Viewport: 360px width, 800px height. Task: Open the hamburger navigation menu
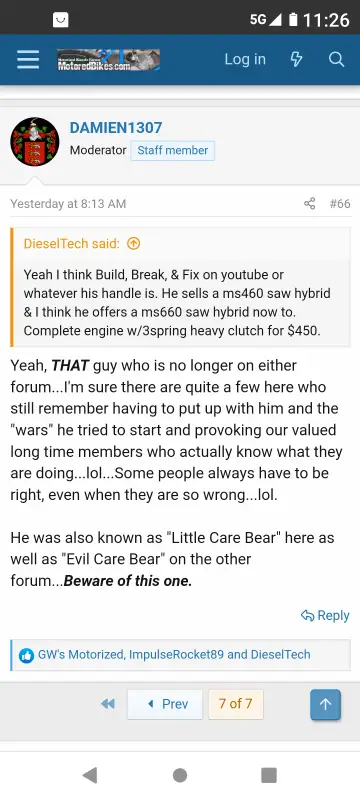pyautogui.click(x=28, y=60)
